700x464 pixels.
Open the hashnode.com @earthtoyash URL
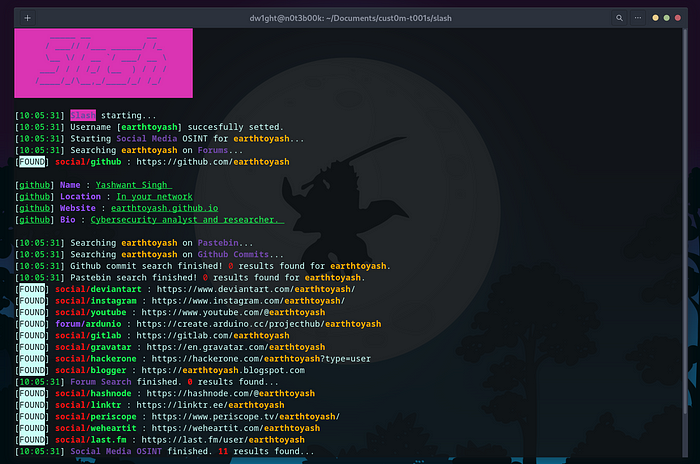pos(231,393)
